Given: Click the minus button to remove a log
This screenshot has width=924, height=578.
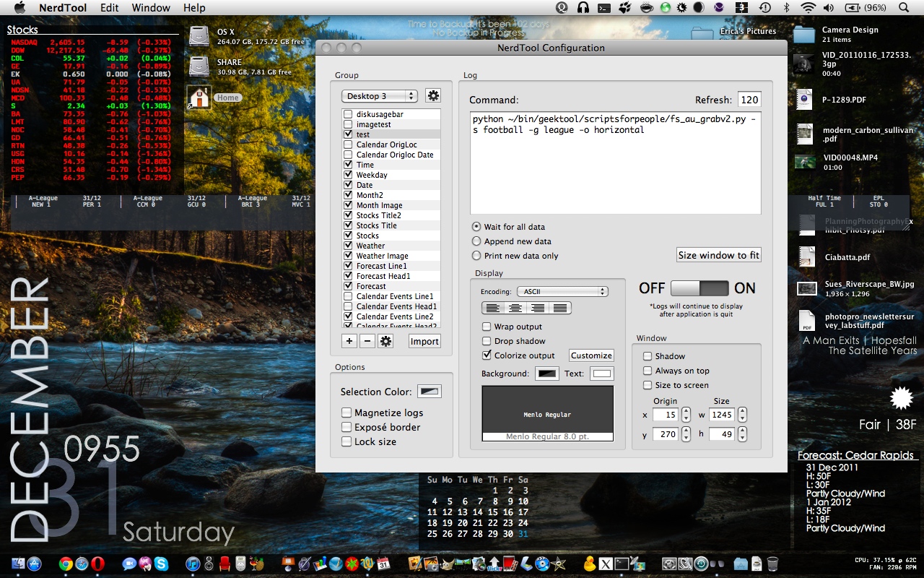Looking at the screenshot, I should (x=367, y=341).
